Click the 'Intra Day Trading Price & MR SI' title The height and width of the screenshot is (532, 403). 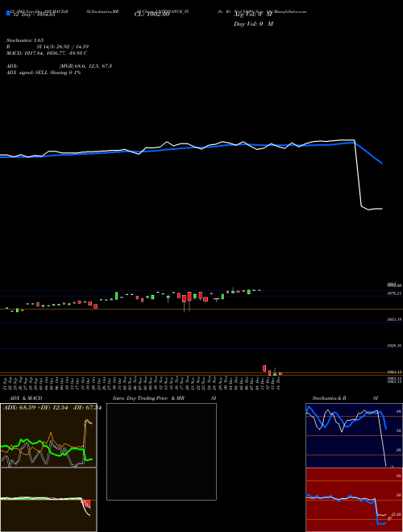pos(164,398)
